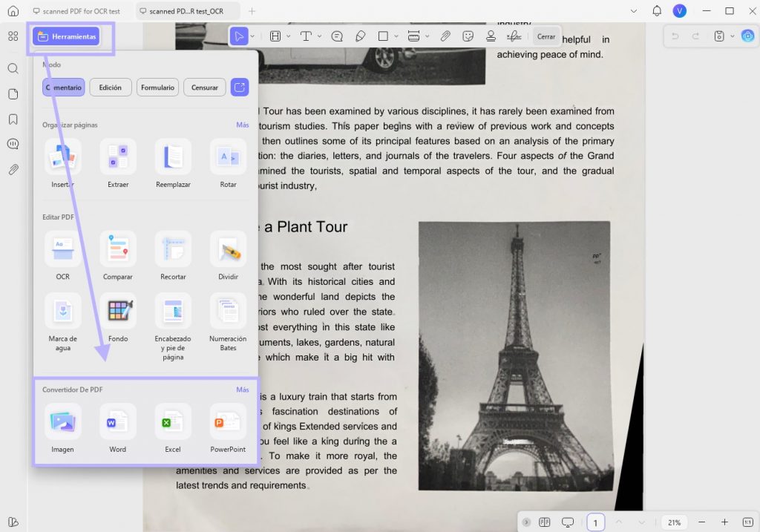Open the Herramientas menu

tap(66, 36)
